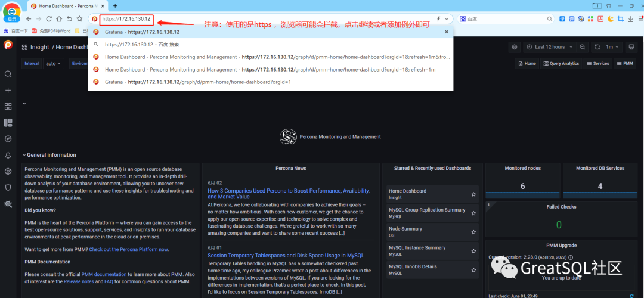Refresh the dashboard with the cycle icon
644x298 pixels.
[x=597, y=47]
